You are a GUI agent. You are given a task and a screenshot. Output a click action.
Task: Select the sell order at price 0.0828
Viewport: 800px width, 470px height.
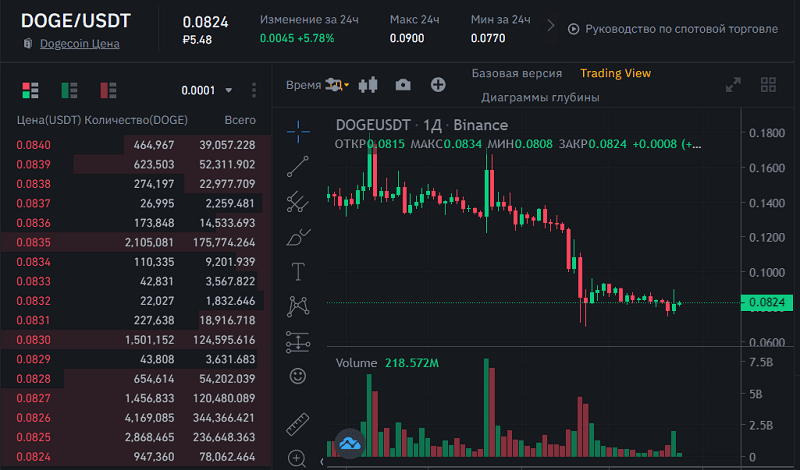pyautogui.click(x=136, y=379)
